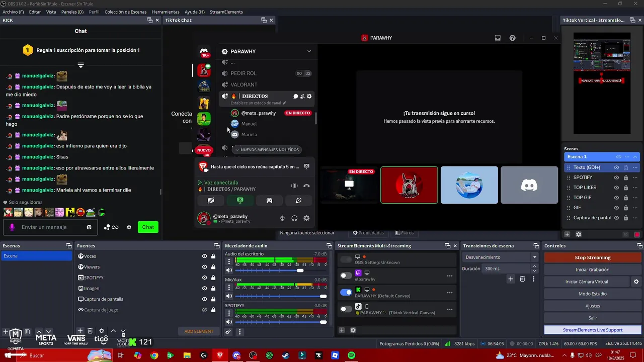Screen dimensions: 644x362
Task: Disable the PARAWHY Default Canvas Kick switch
Action: [346, 292]
